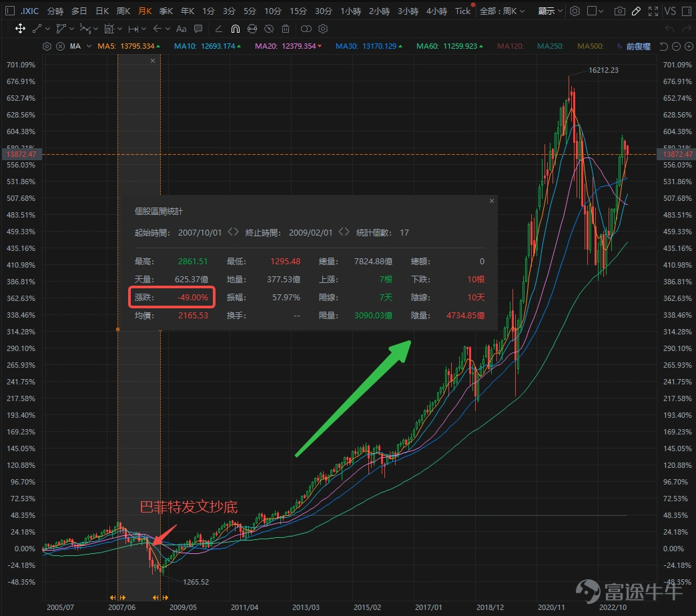Switch to the 分時 intraday tab
The height and width of the screenshot is (616, 696).
pyautogui.click(x=55, y=11)
